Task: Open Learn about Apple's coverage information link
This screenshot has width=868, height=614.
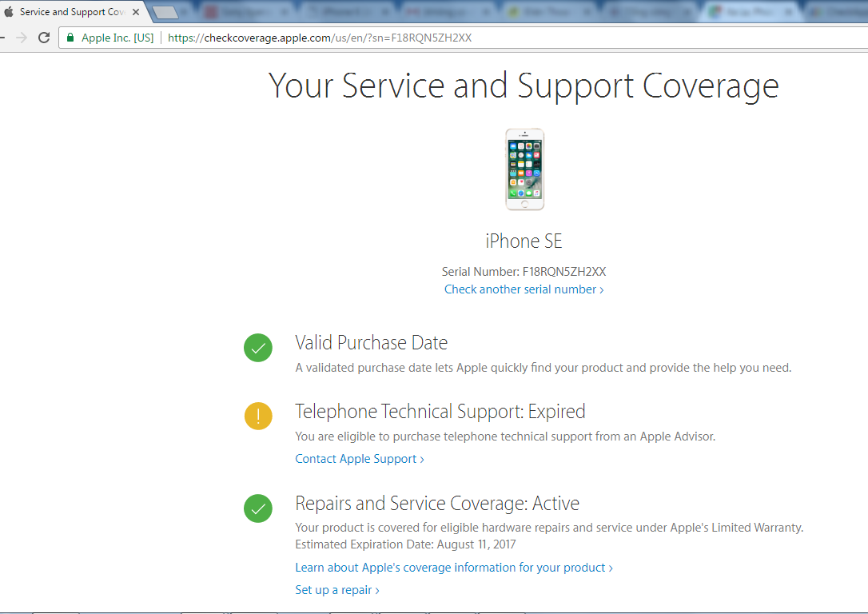Action: [454, 568]
